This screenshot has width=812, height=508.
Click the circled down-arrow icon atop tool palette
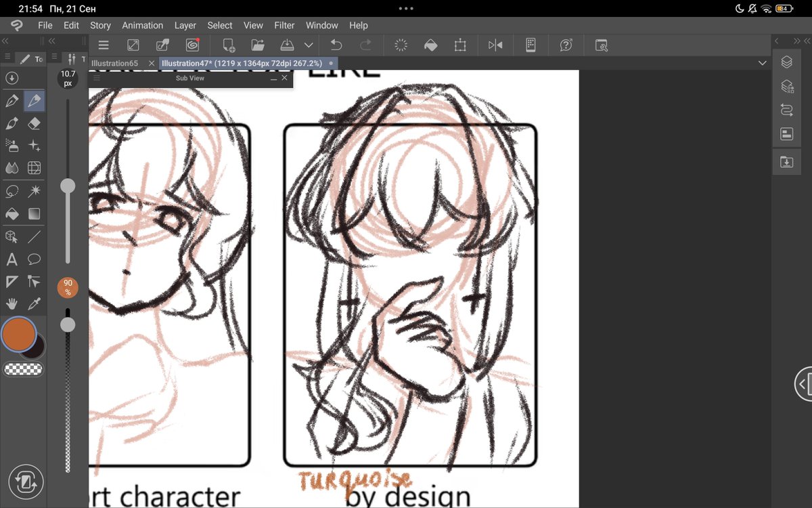[x=12, y=78]
